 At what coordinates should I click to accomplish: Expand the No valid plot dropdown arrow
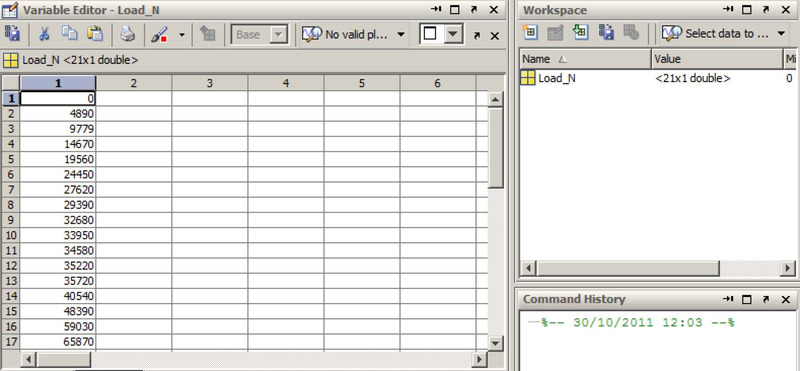401,34
